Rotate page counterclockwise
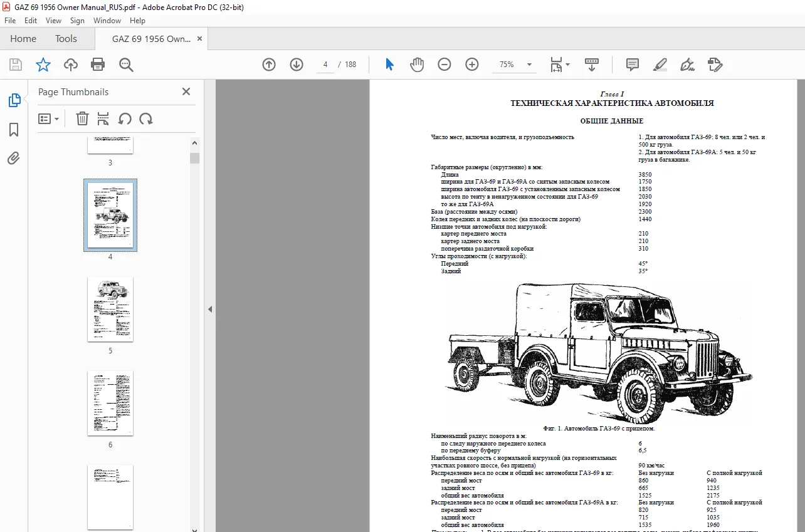The height and width of the screenshot is (532, 805). [x=125, y=118]
